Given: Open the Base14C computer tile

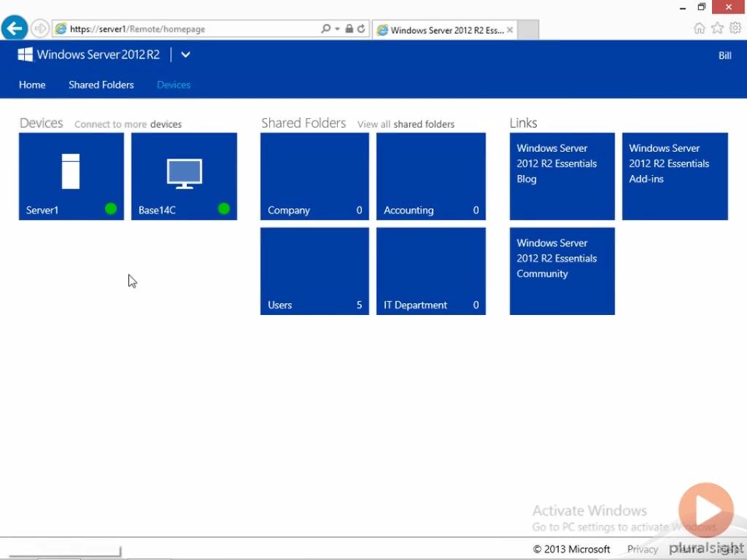Looking at the screenshot, I should coord(184,176).
